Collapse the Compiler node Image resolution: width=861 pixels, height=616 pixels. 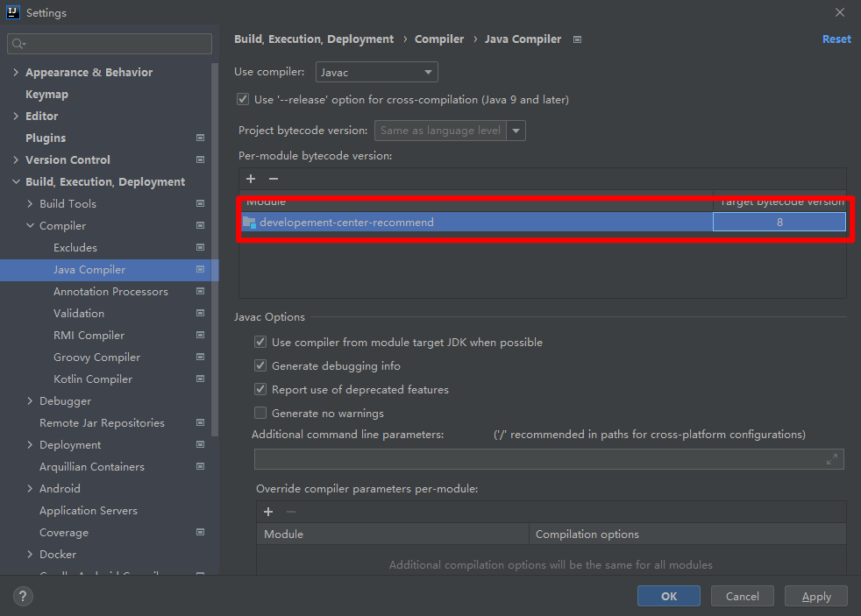tap(30, 225)
